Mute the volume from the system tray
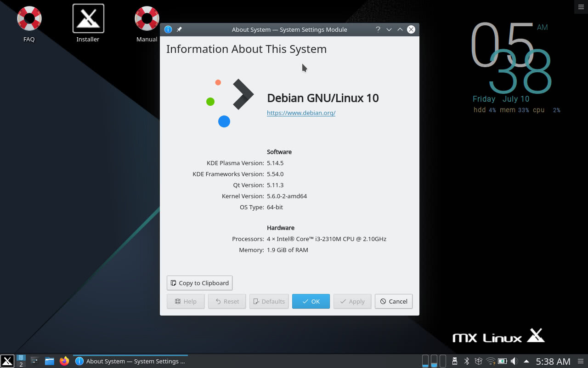588x368 pixels. point(514,361)
